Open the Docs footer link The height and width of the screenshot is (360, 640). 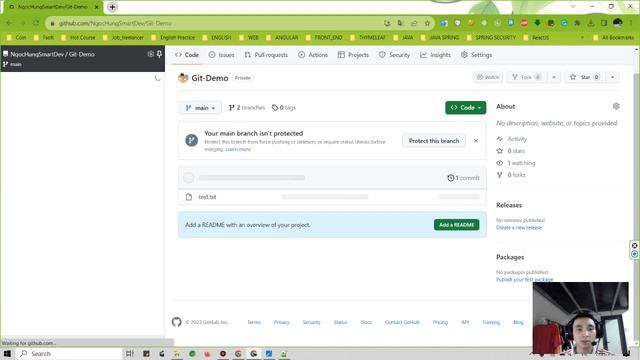point(366,322)
